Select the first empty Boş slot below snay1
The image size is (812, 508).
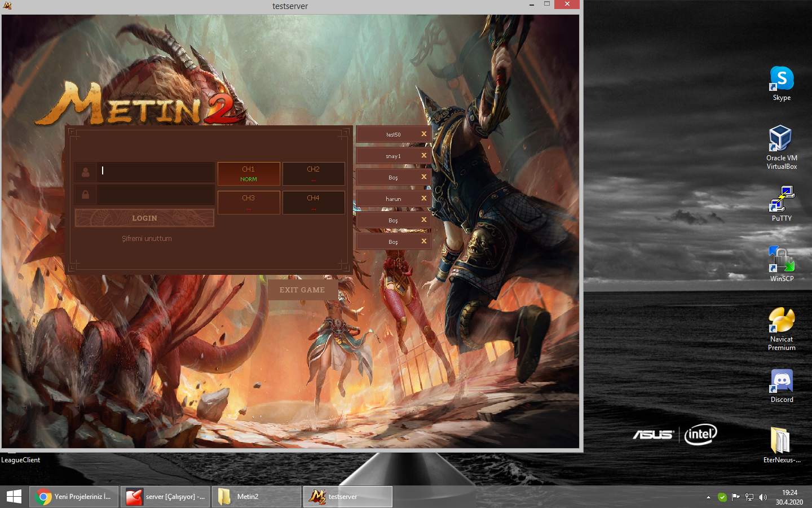pyautogui.click(x=393, y=177)
